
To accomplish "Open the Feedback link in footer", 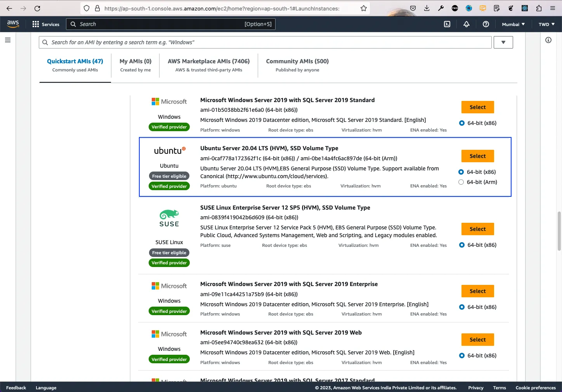I will (16, 388).
